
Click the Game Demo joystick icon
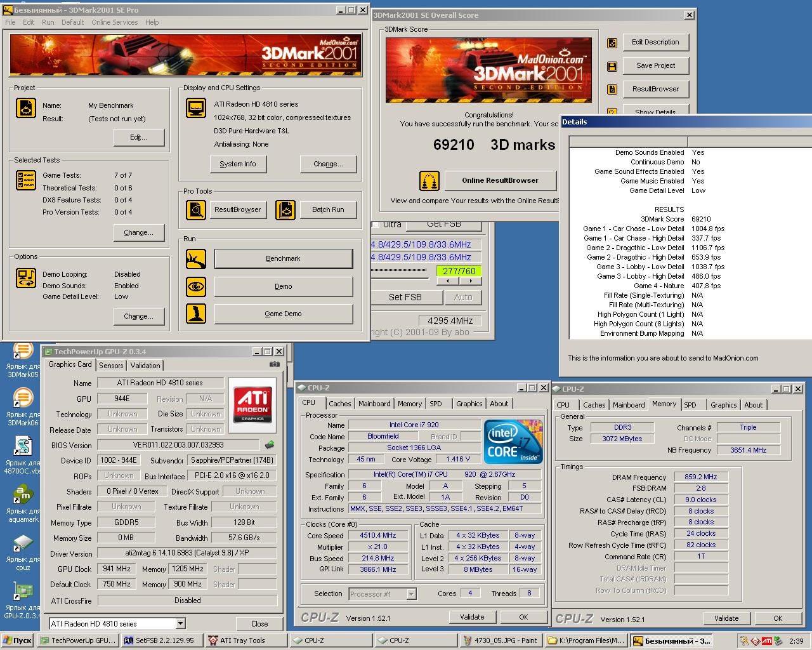pyautogui.click(x=196, y=314)
